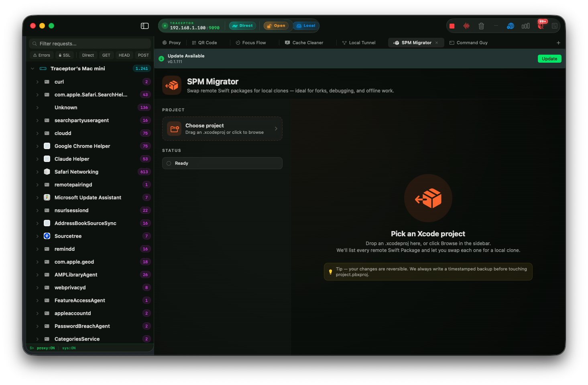Click the crossed-out shield icon with 99+ badge
The image size is (588, 385).
541,26
